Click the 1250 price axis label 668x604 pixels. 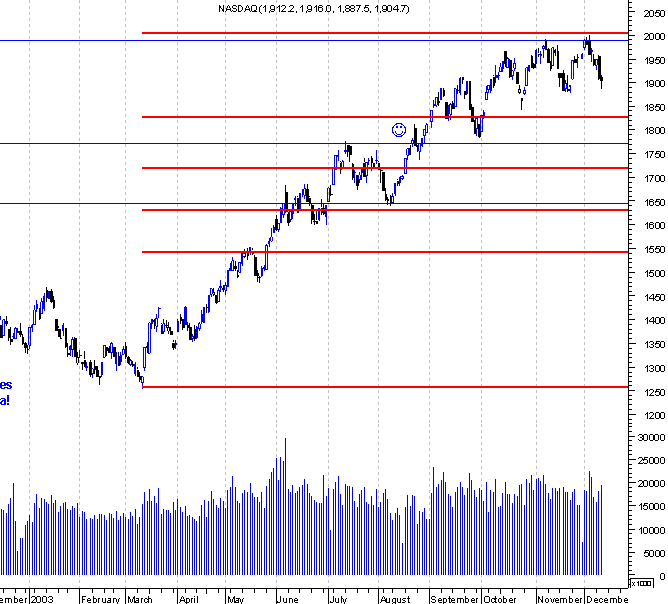[x=654, y=392]
